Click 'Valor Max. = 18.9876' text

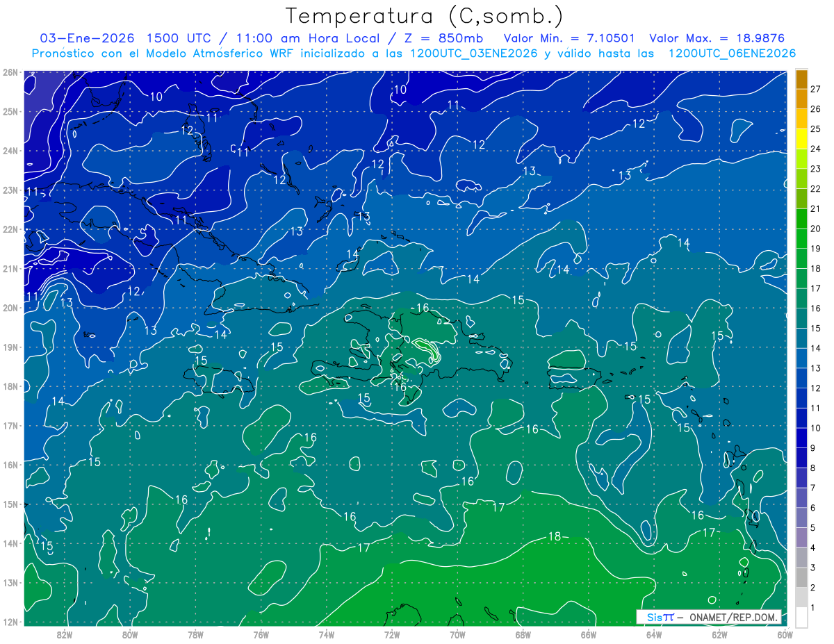pyautogui.click(x=717, y=38)
